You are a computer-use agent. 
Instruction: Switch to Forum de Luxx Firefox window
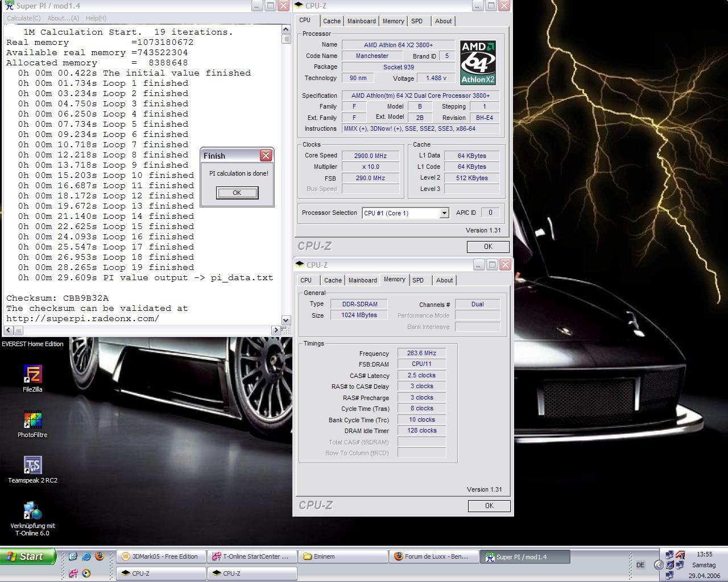click(434, 556)
